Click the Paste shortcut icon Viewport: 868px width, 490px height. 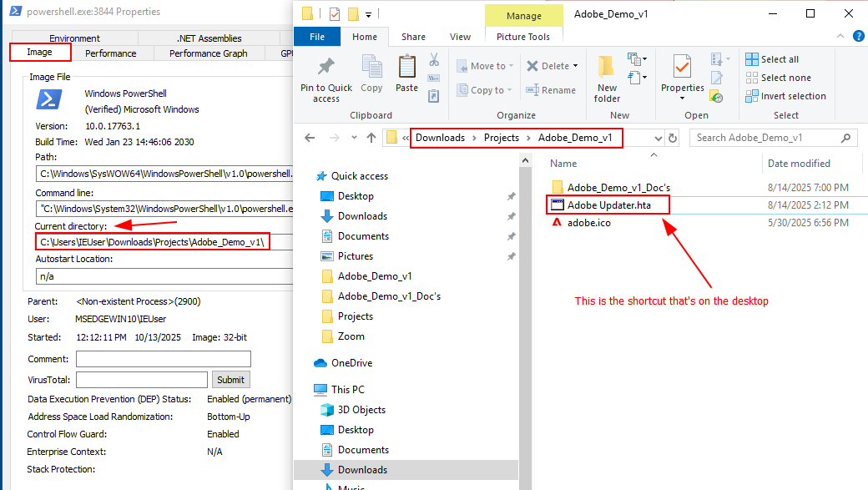[434, 96]
